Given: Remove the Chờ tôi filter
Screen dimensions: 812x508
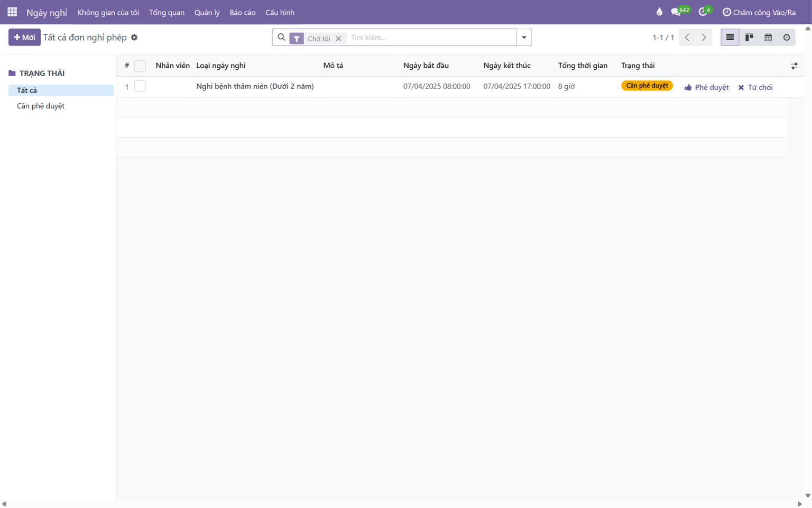Looking at the screenshot, I should (338, 39).
